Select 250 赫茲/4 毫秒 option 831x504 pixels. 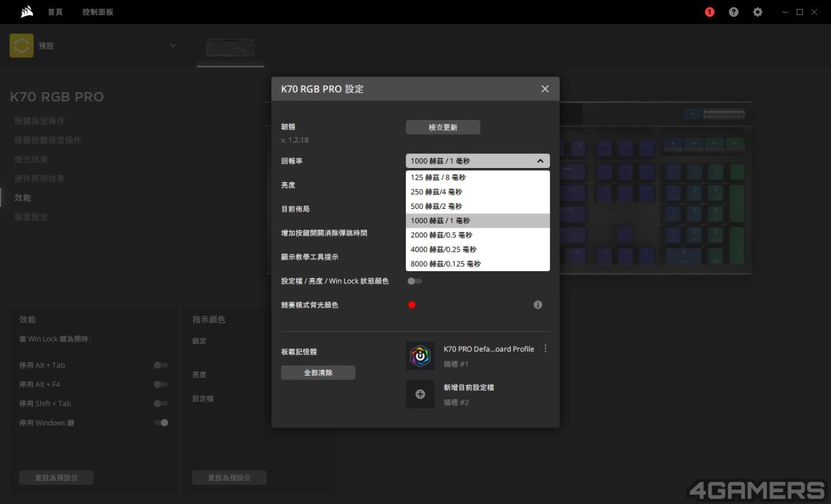(x=478, y=192)
